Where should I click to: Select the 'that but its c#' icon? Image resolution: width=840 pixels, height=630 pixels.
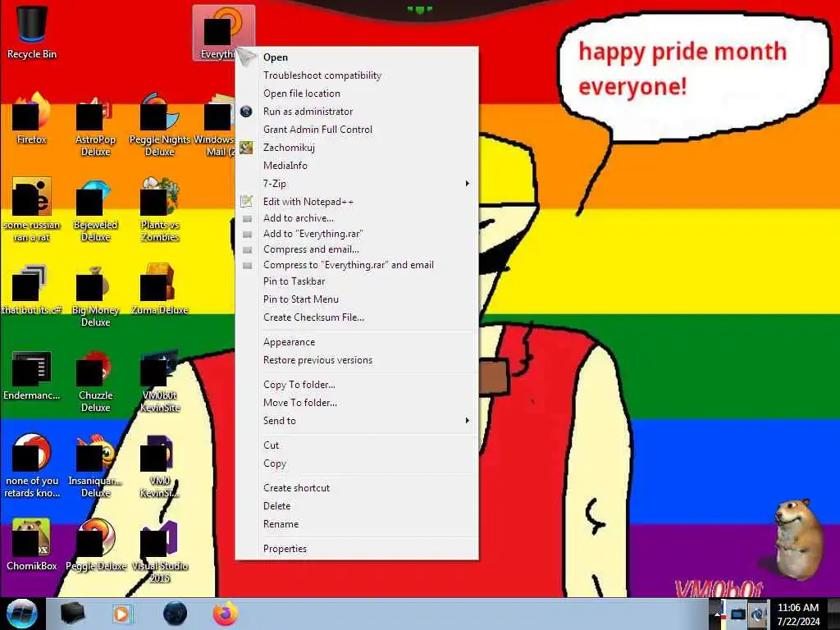point(32,290)
